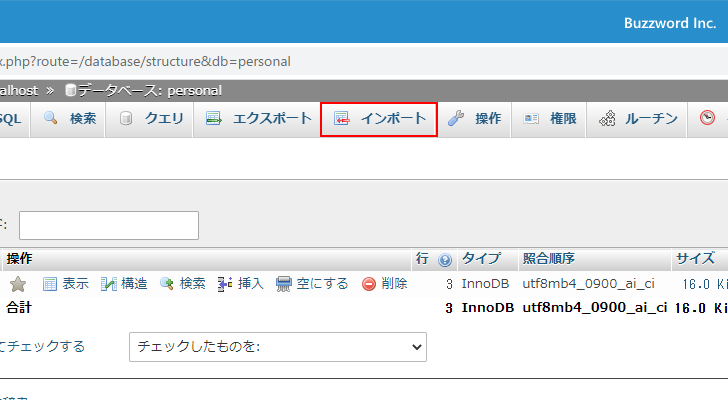Click the 構造 structure icon
Viewport: 728px width, 400px height.
pyautogui.click(x=109, y=284)
